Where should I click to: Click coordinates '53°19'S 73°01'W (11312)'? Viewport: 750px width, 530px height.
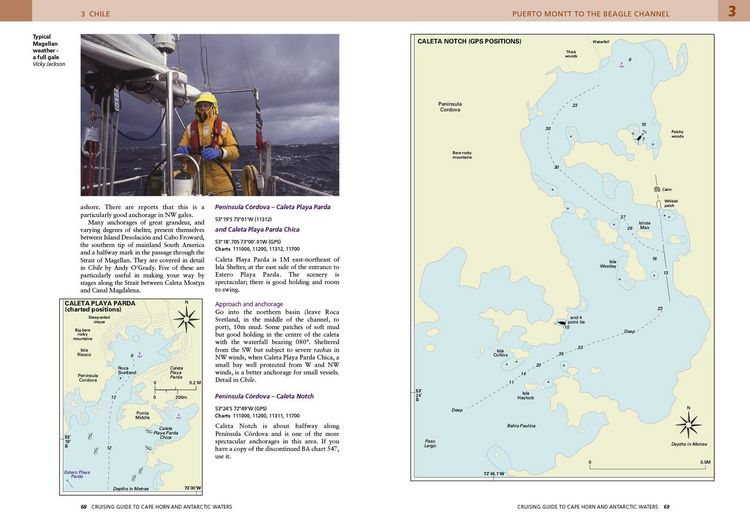click(x=243, y=219)
